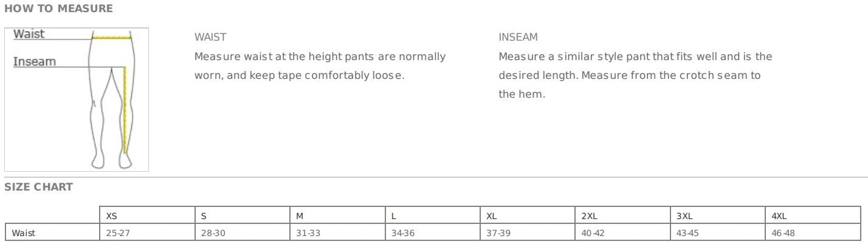
Task: Click the INSEAM instruction title
Action: [518, 37]
